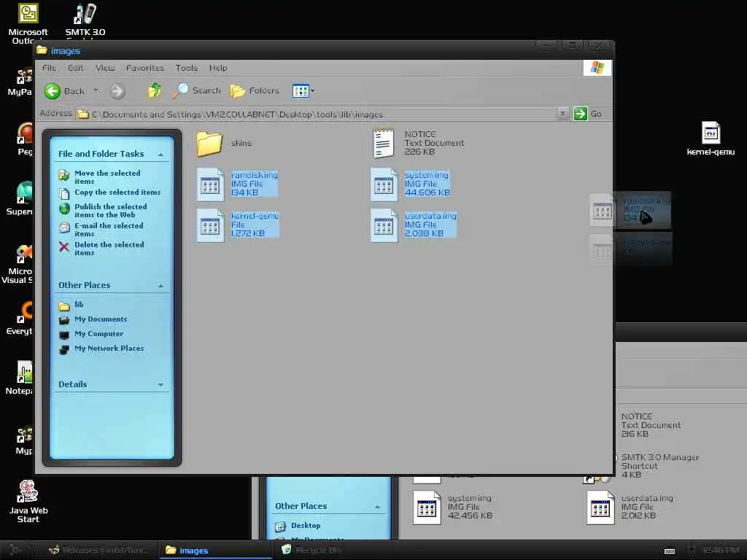Collapse the Other Places panel
The height and width of the screenshot is (560, 747).
pyautogui.click(x=160, y=286)
